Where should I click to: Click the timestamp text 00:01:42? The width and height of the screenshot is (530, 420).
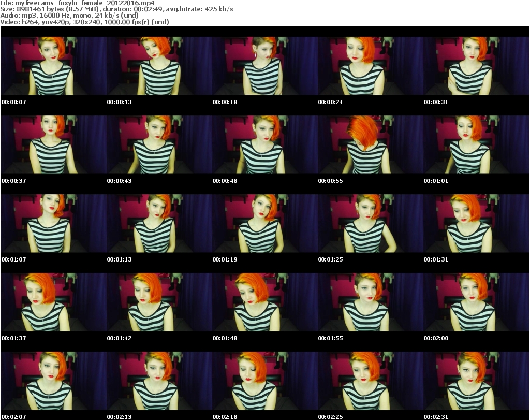[120, 338]
